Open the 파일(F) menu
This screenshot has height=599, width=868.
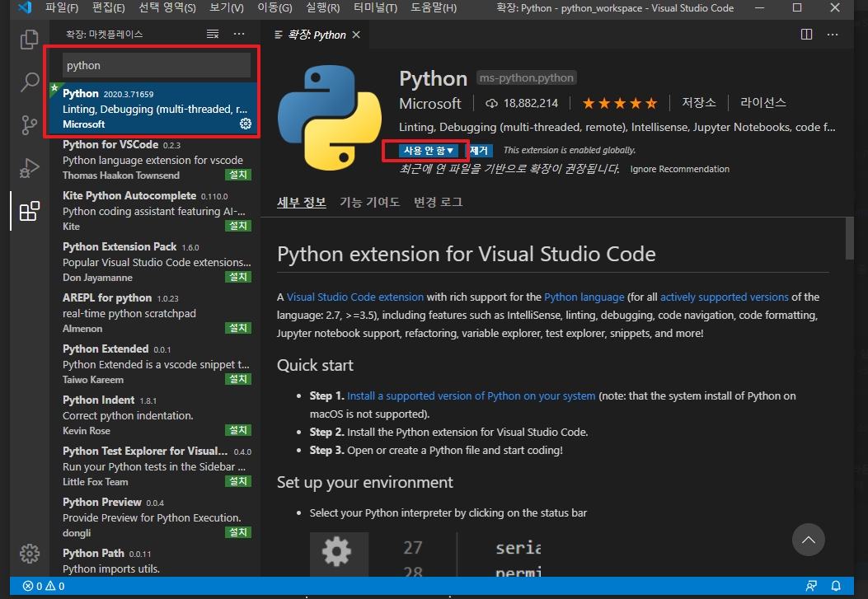pos(62,7)
